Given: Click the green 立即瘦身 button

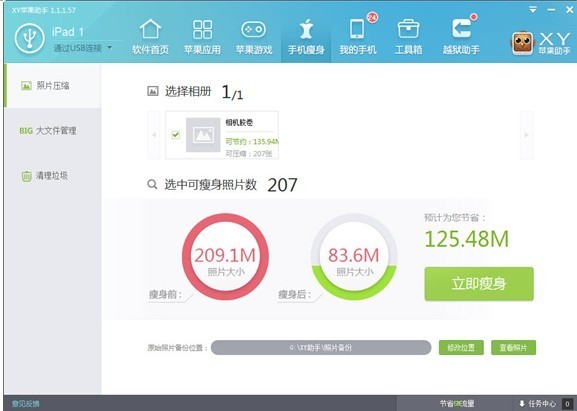Looking at the screenshot, I should coord(479,284).
